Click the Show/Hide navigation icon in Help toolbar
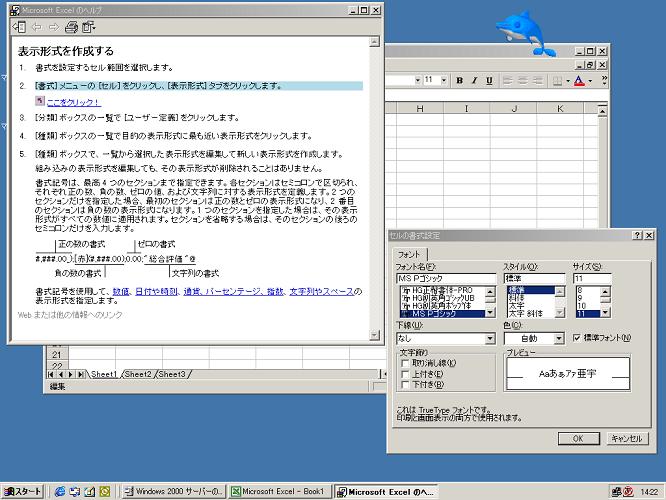Viewport: 666px width, 500px height. click(19, 27)
